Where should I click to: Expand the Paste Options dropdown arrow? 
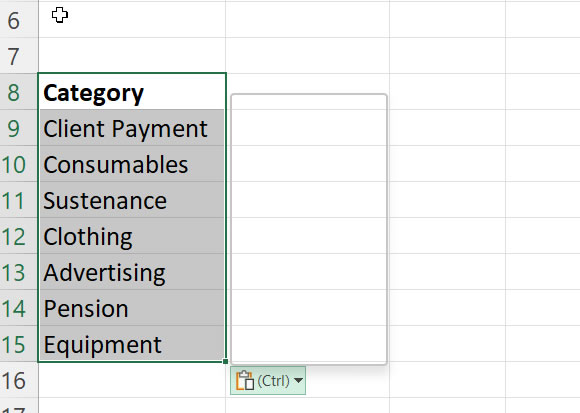coord(298,380)
